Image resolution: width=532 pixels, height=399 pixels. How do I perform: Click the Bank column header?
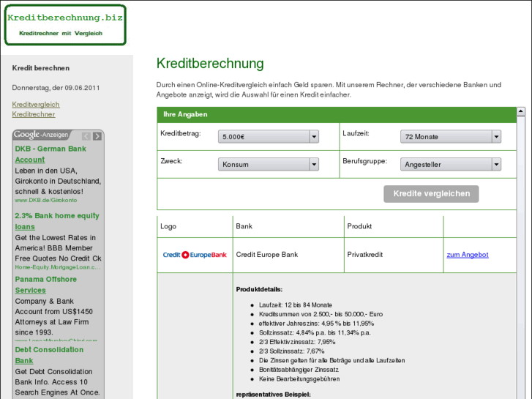(244, 226)
